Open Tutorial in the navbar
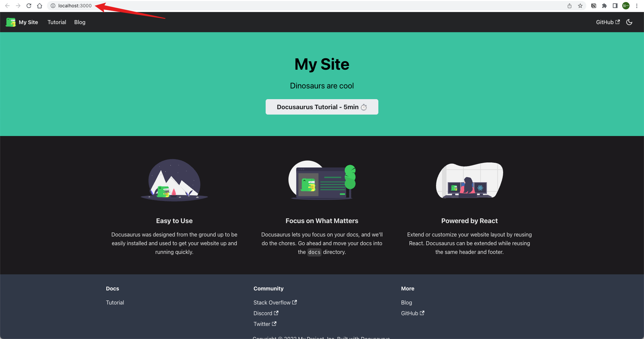Screen dimensions: 644x339 [x=57, y=22]
